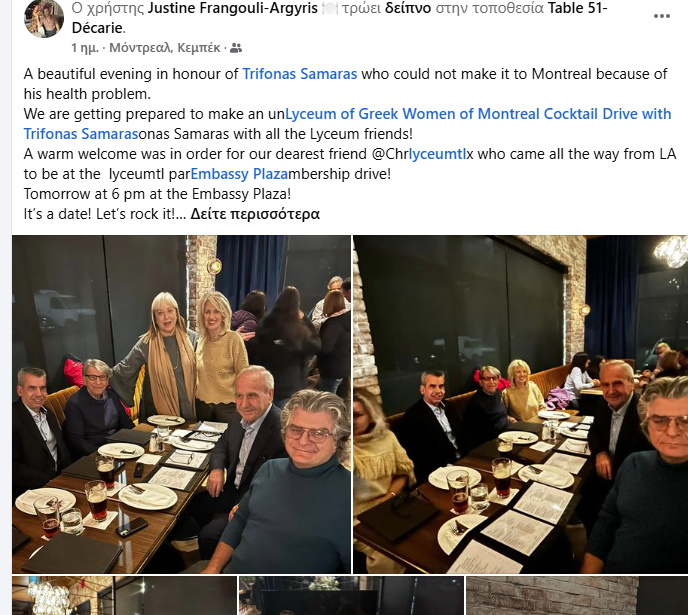The width and height of the screenshot is (688, 615).
Task: Open Justine Frangouli-Argyris profile picture
Action: click(44, 17)
